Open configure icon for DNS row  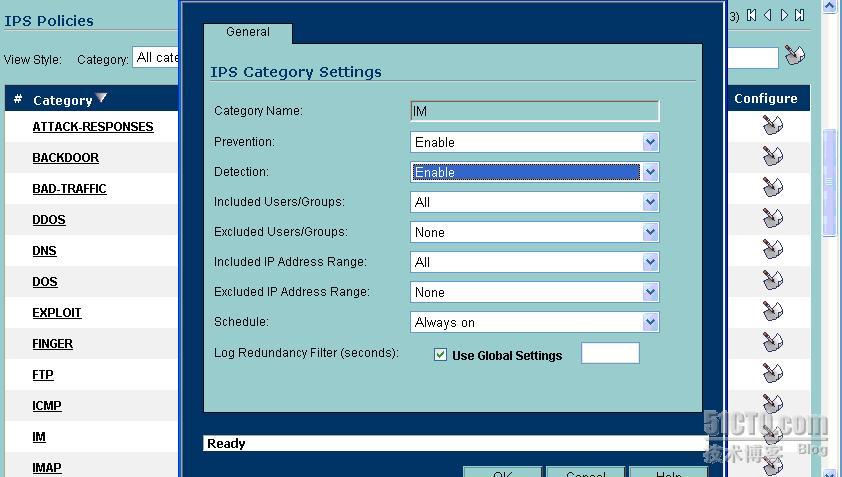tap(773, 249)
